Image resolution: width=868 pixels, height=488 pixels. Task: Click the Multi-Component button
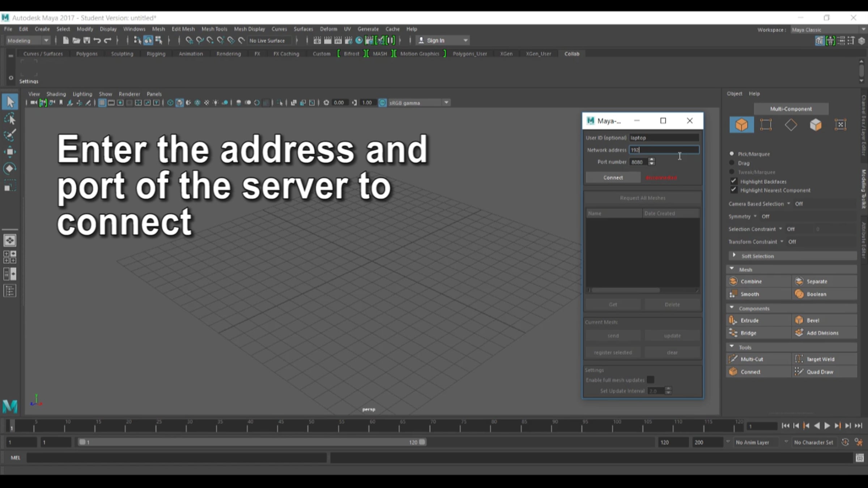coord(791,109)
